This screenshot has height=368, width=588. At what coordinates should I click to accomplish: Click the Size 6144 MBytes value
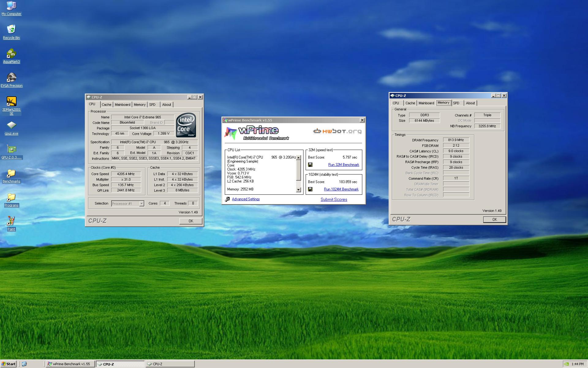coord(424,121)
